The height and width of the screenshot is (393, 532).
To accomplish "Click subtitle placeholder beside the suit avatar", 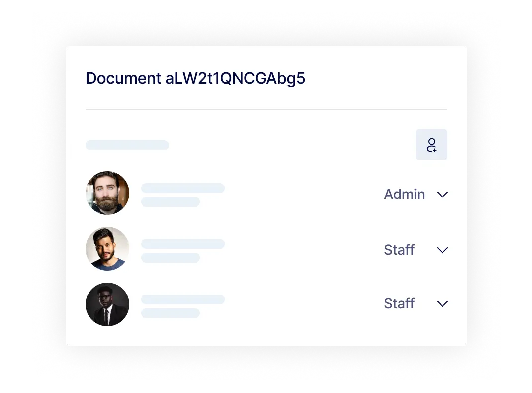I will (171, 313).
